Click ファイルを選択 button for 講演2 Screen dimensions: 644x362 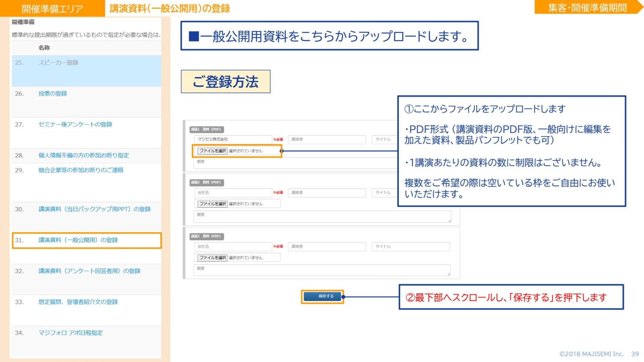(x=212, y=204)
